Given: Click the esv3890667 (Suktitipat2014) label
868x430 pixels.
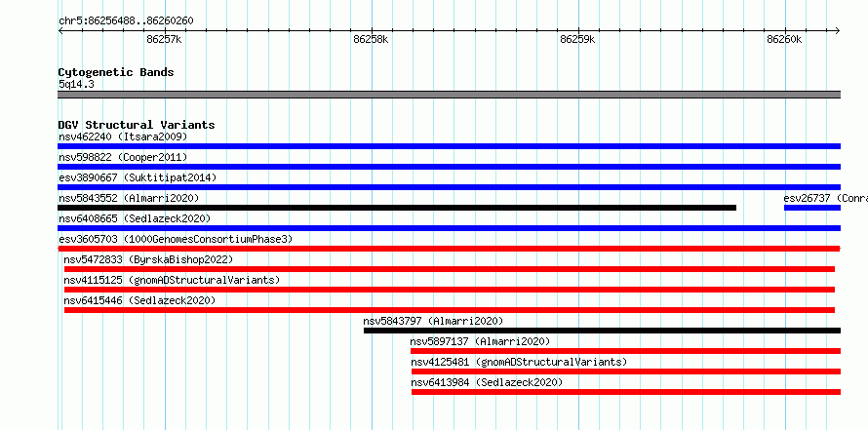Looking at the screenshot, I should click(138, 177).
